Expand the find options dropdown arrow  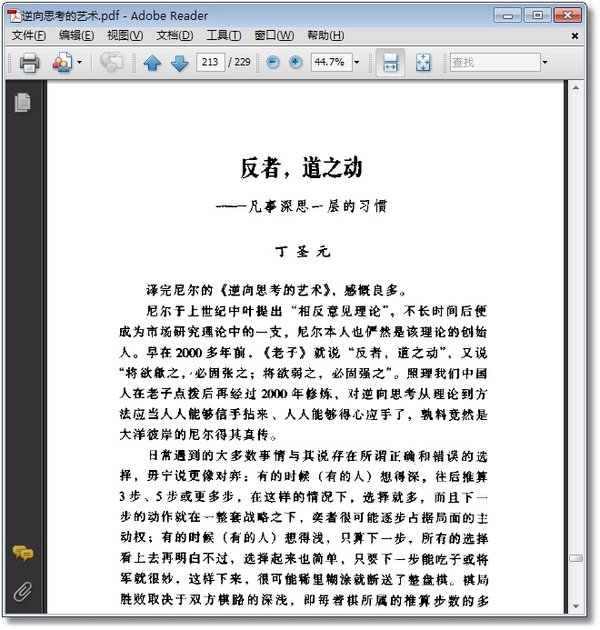tap(545, 62)
